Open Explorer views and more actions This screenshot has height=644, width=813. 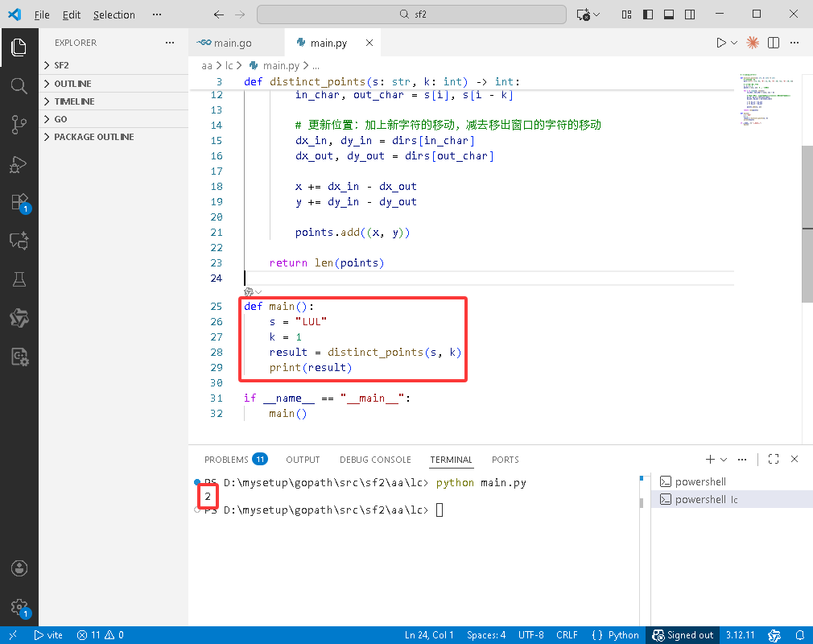pyautogui.click(x=170, y=43)
